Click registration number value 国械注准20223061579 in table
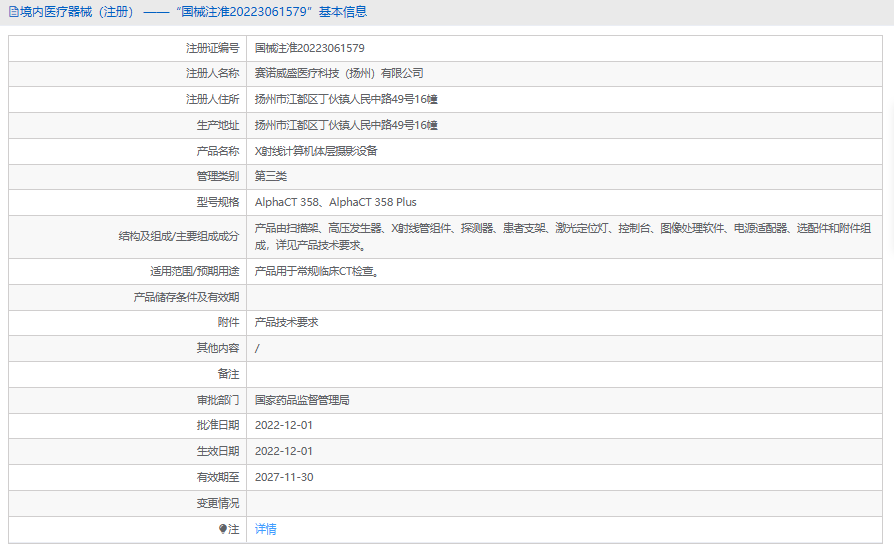This screenshot has height=552, width=894. pyautogui.click(x=310, y=48)
